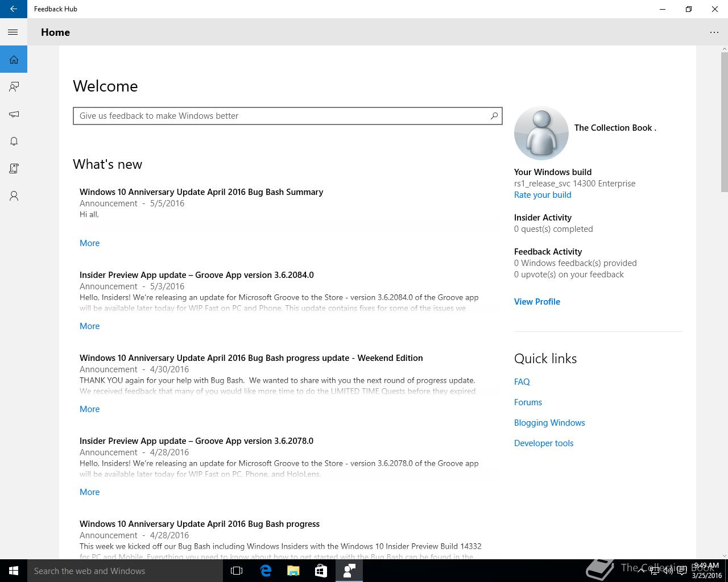The width and height of the screenshot is (728, 582).
Task: Click the feedback search input field
Action: [288, 116]
